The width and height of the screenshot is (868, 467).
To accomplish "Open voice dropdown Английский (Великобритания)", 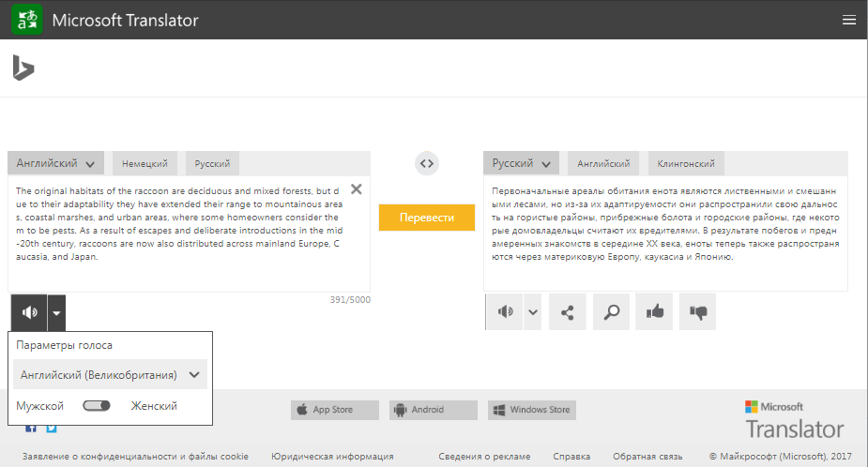I will point(110,374).
